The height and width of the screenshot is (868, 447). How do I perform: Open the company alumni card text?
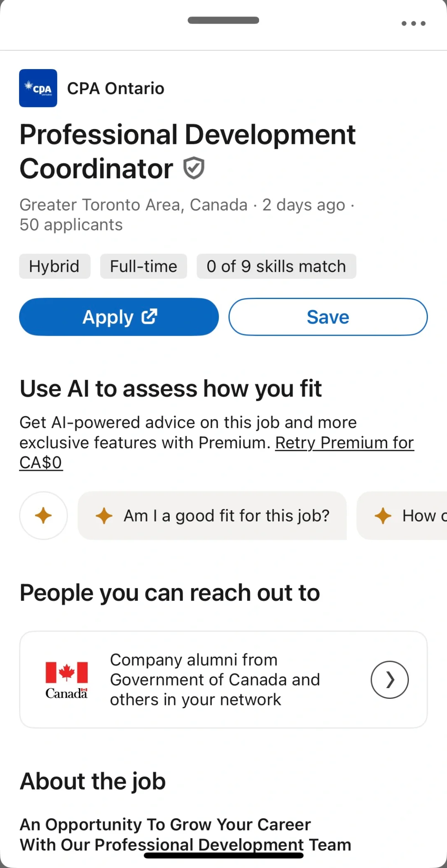point(214,680)
